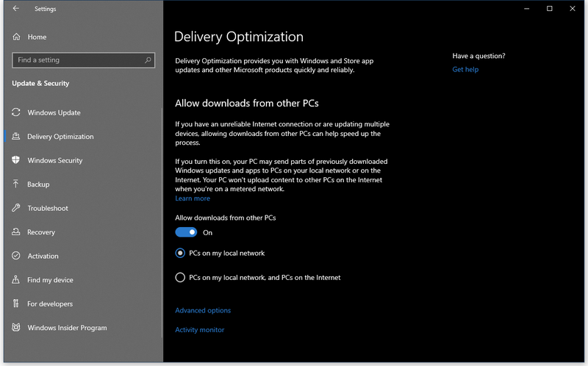588x366 pixels.
Task: Click the Troubleshoot wrench icon
Action: 15,208
